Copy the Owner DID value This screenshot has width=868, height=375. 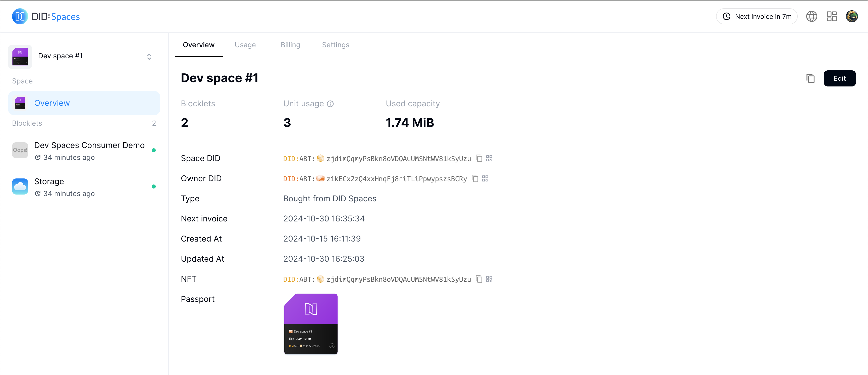point(475,179)
